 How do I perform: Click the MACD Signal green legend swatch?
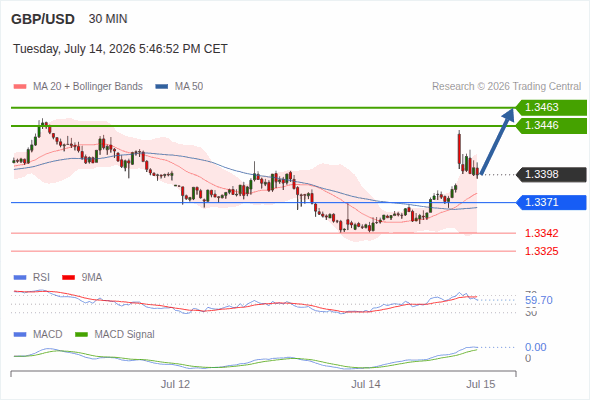82,335
